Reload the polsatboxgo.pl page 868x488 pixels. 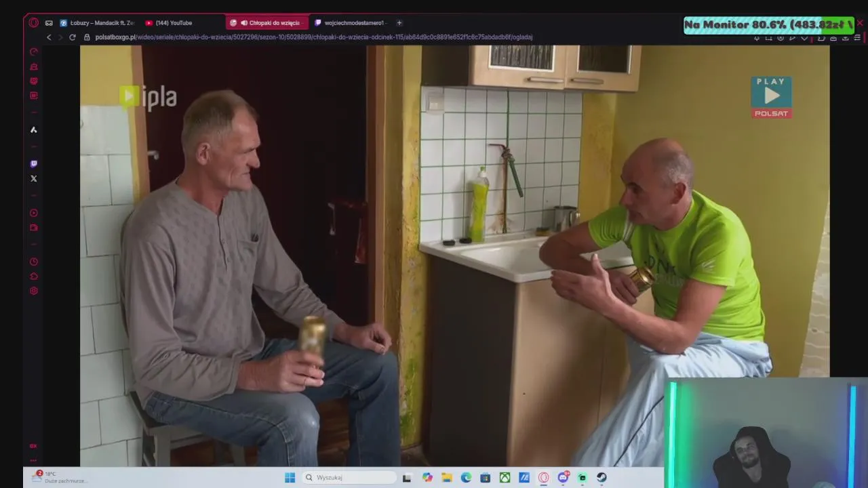point(73,37)
